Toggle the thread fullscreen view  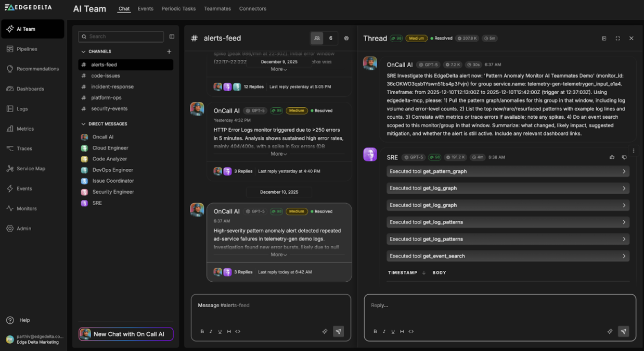click(617, 38)
